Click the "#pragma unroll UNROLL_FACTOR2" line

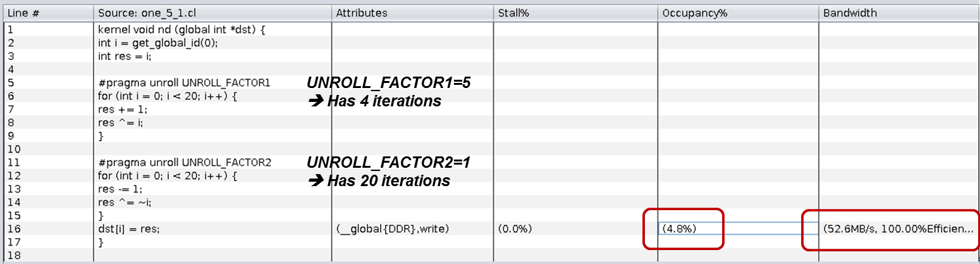(185, 163)
